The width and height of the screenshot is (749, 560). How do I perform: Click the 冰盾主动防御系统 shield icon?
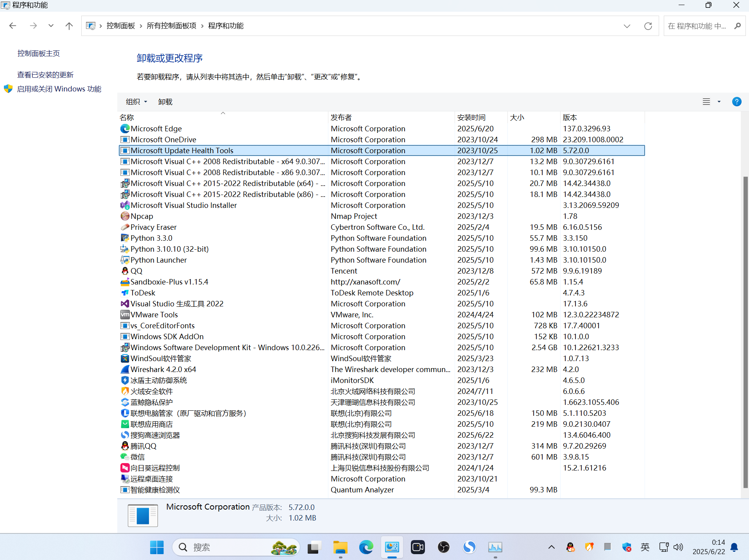click(x=125, y=380)
